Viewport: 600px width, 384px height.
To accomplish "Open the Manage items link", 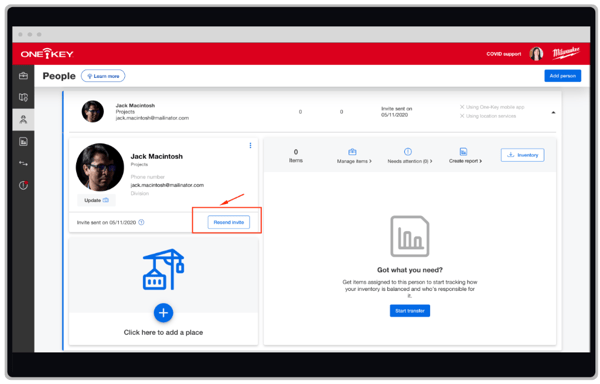I will (x=354, y=161).
